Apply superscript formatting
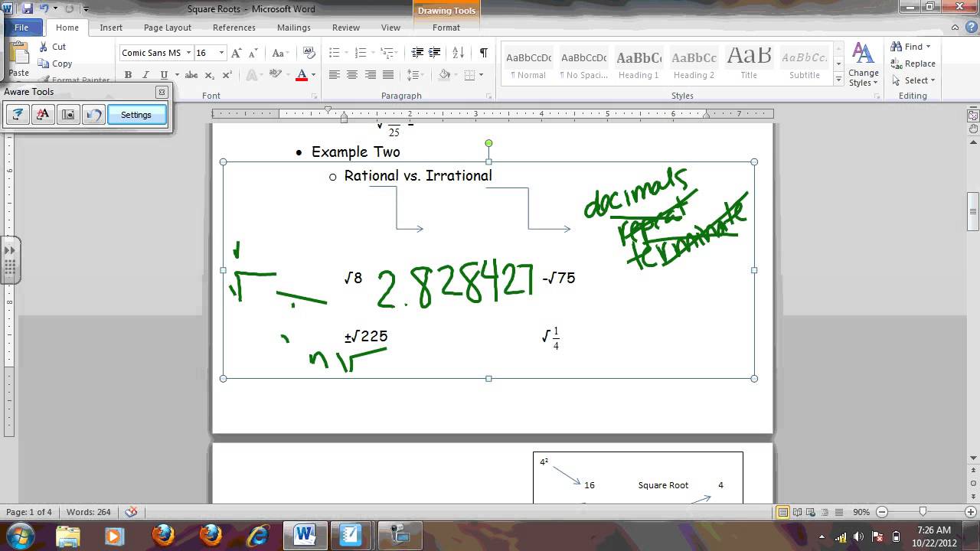 point(227,75)
